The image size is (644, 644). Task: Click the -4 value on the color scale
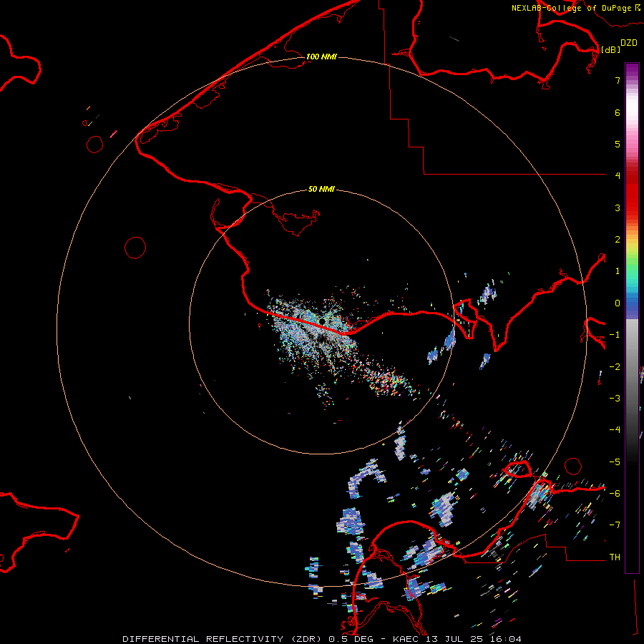[615, 430]
